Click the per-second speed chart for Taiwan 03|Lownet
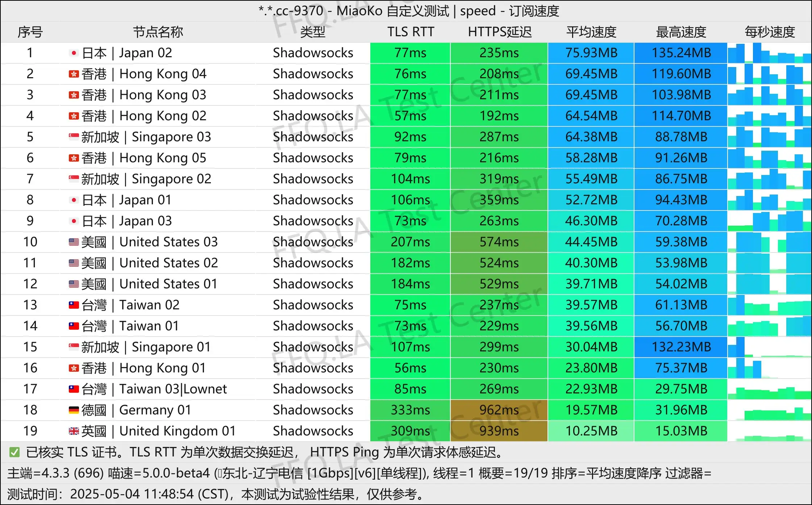This screenshot has height=505, width=812. click(770, 389)
